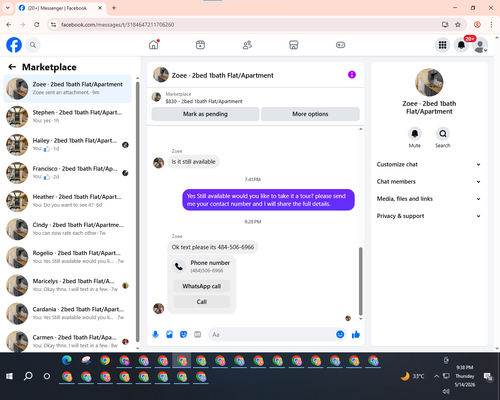The image size is (500, 400).
Task: Open the tab search dropdown in Chrome
Action: point(8,8)
